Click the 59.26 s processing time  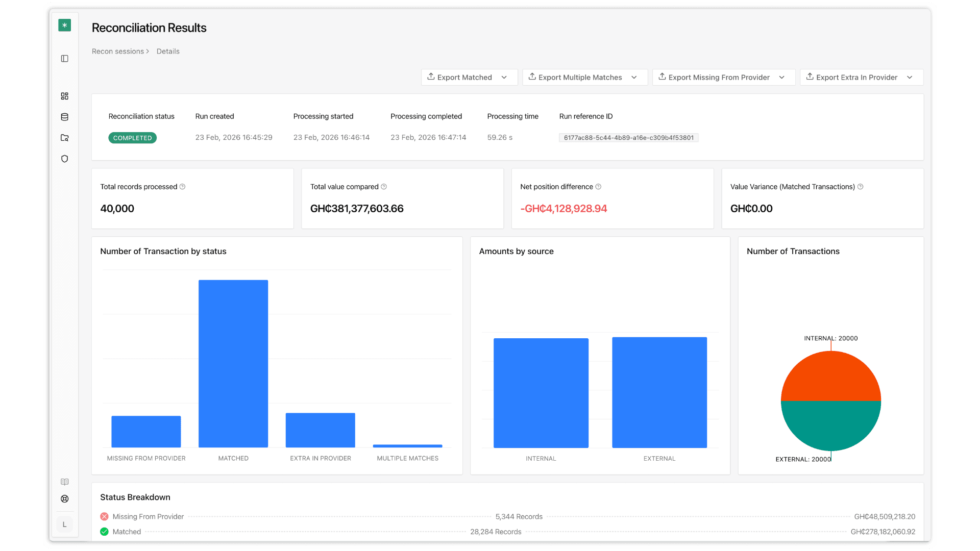tap(500, 138)
